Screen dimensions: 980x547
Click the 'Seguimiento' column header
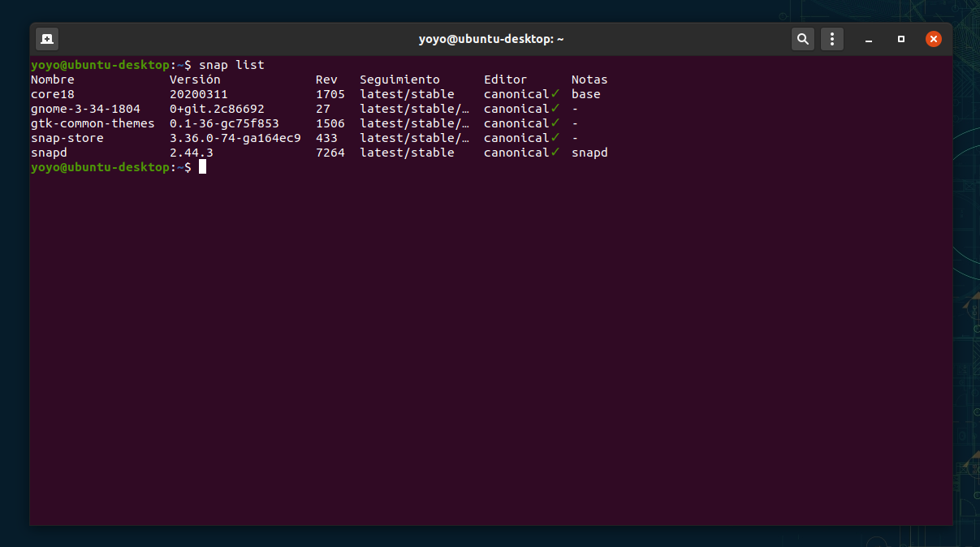click(399, 80)
